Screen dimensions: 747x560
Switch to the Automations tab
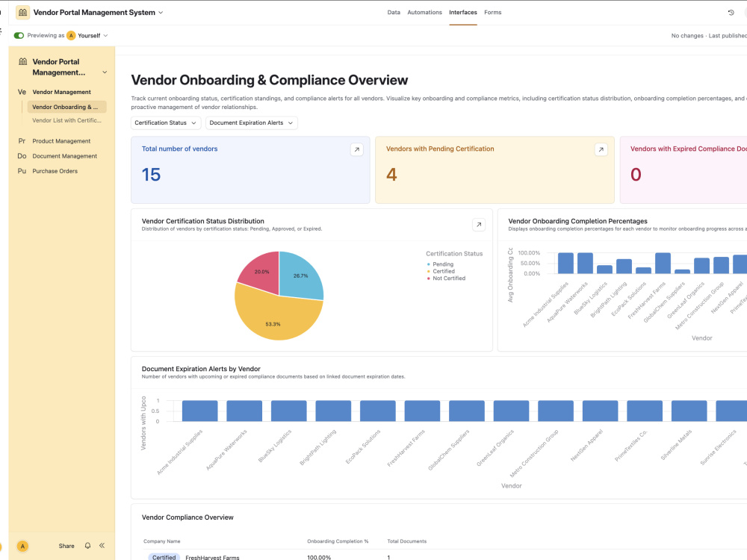click(424, 13)
